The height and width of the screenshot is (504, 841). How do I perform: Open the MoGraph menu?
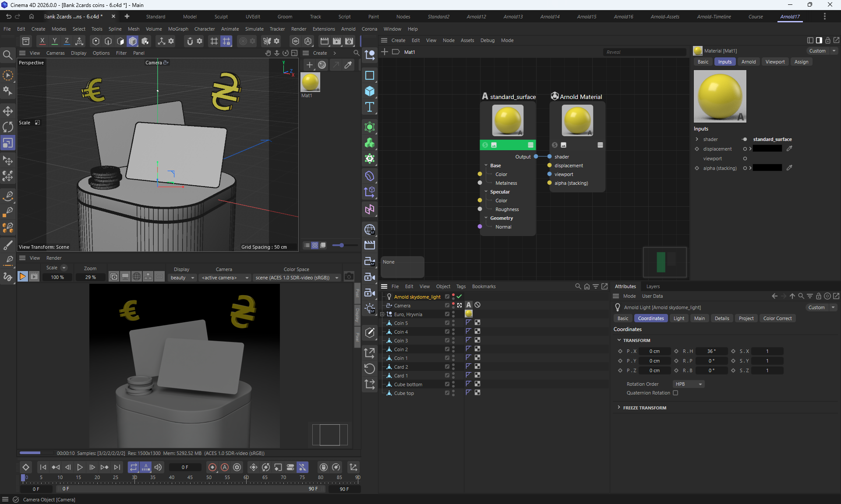(x=178, y=29)
